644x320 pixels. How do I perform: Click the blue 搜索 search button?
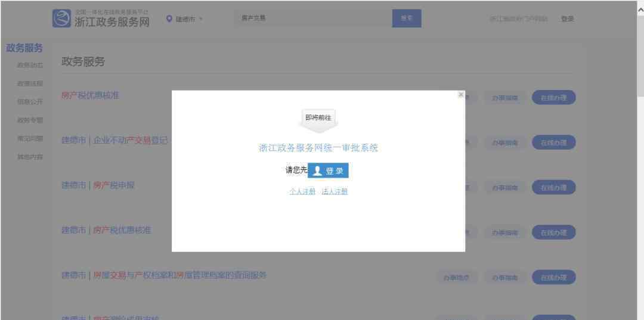(x=407, y=18)
